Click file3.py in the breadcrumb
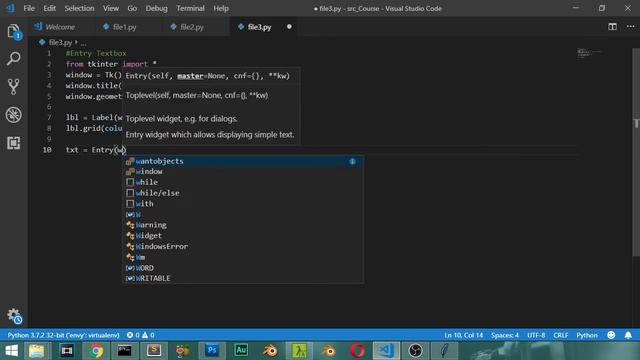640x360 pixels. coord(60,42)
